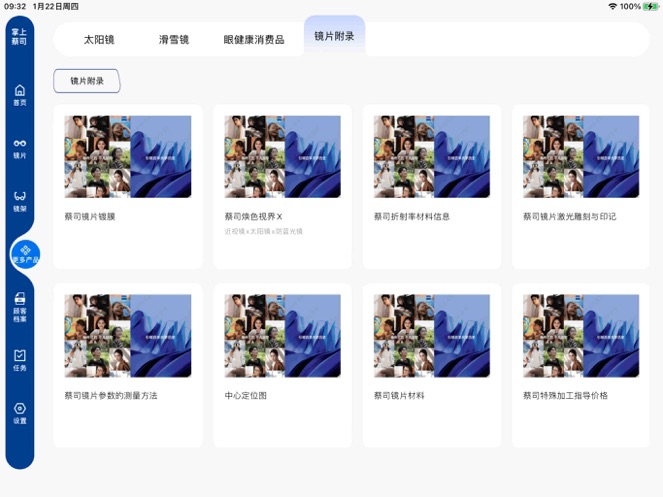Open the 蔡司折射率材料信息 thumbnail
Image resolution: width=663 pixels, height=497 pixels.
pos(432,157)
